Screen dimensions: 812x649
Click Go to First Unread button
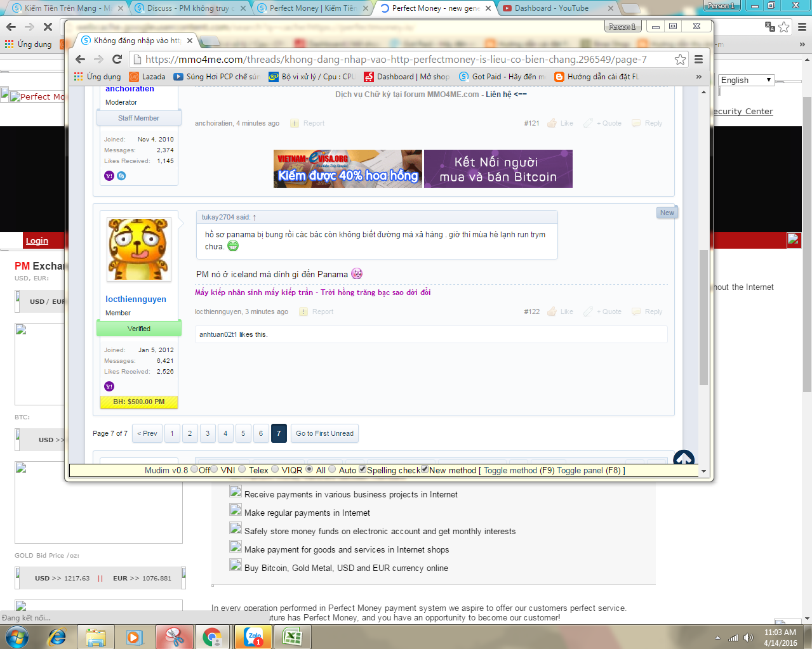point(324,433)
